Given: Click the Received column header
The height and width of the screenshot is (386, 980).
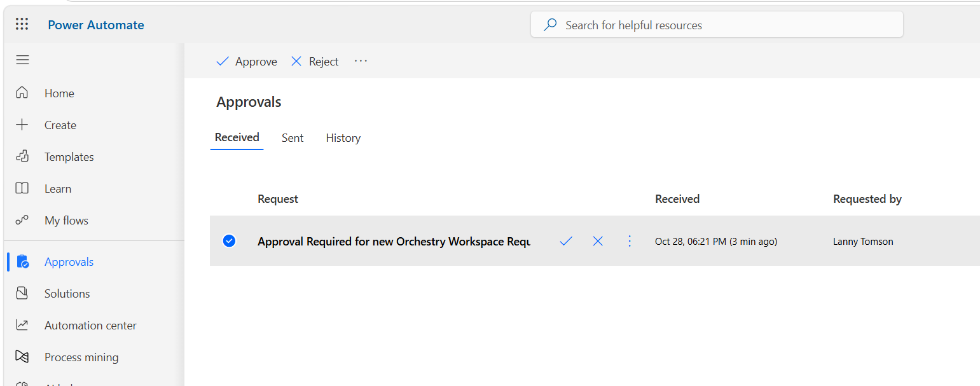Looking at the screenshot, I should coord(677,199).
